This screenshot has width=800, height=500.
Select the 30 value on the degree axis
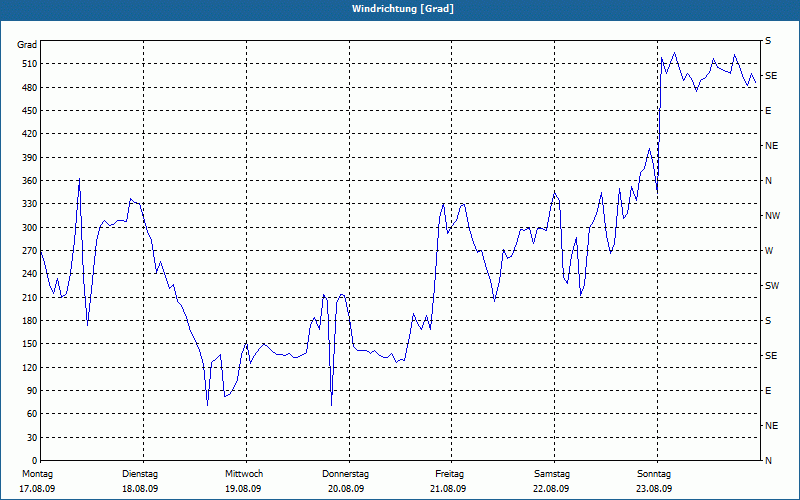(32, 437)
